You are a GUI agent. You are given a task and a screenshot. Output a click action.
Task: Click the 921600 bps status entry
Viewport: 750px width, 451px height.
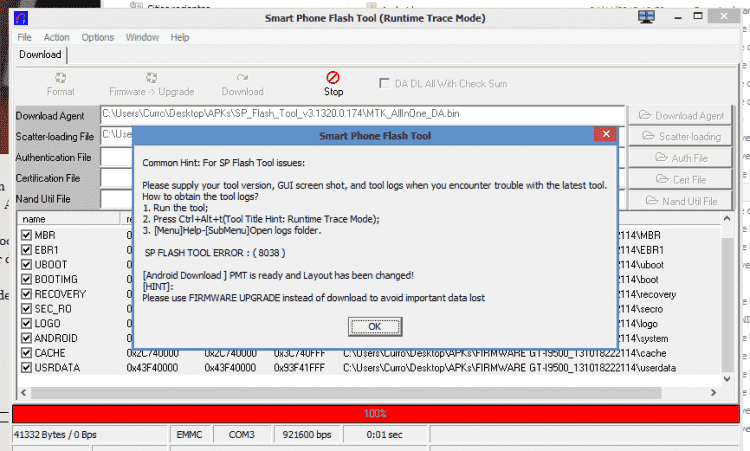[x=307, y=435]
